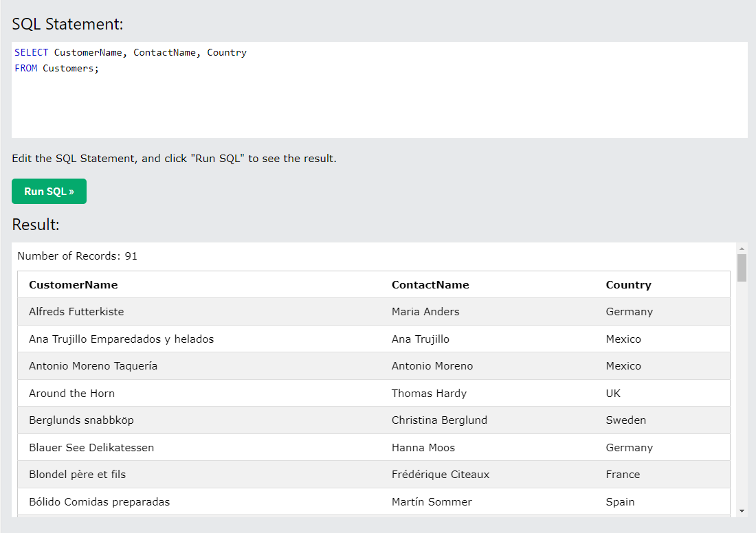The image size is (756, 533).
Task: Click the FROM keyword in the editor
Action: (25, 69)
